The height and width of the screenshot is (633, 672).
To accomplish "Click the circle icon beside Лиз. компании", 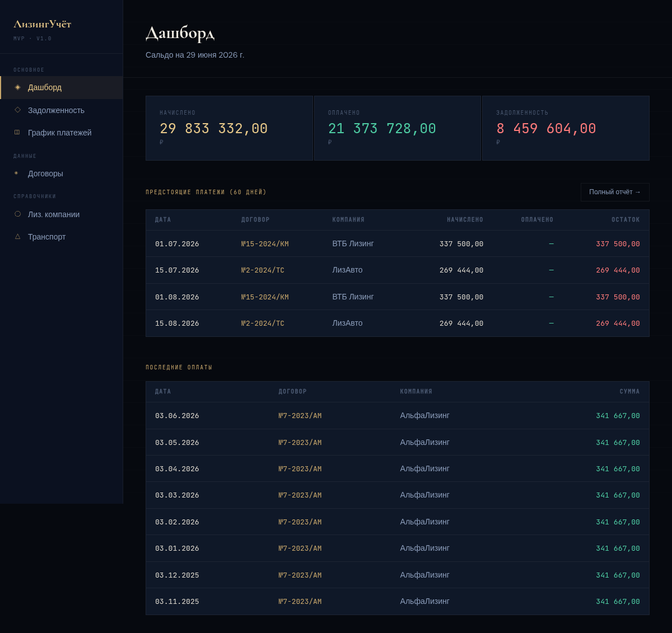I will coord(17,214).
